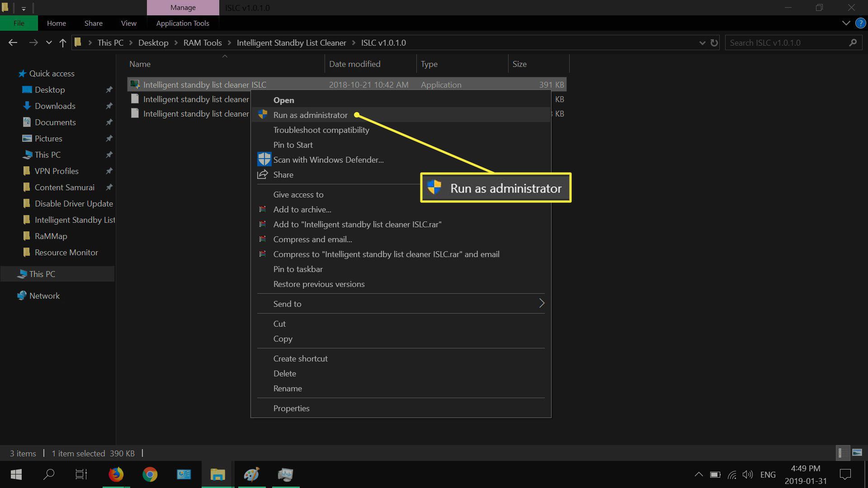This screenshot has height=488, width=868.
Task: Open the Home ribbon tab
Action: tap(57, 23)
